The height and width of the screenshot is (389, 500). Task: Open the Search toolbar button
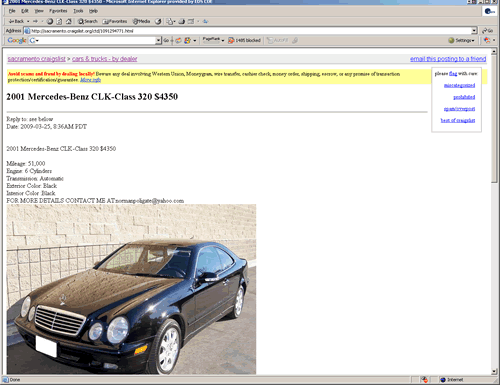[88, 21]
